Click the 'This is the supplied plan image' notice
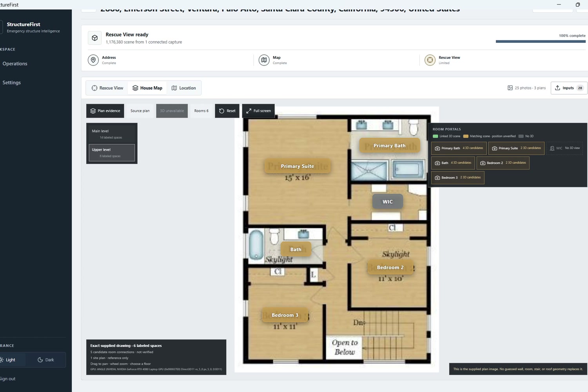The height and width of the screenshot is (392, 588). (x=518, y=369)
